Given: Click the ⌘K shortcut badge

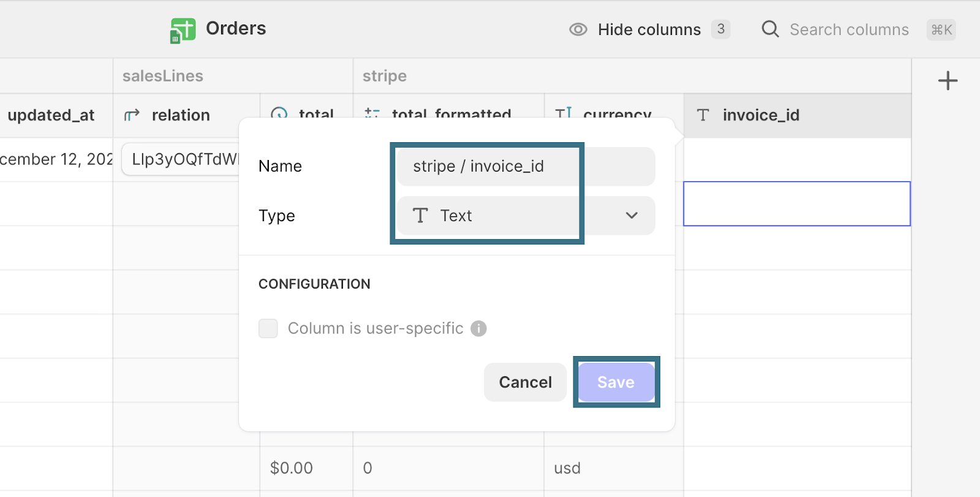Looking at the screenshot, I should 941,29.
